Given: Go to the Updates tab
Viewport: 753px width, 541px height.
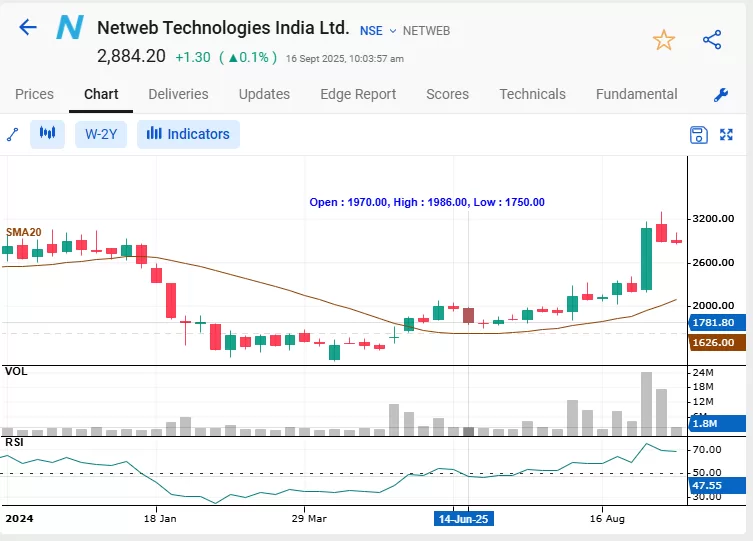Looking at the screenshot, I should click(264, 94).
